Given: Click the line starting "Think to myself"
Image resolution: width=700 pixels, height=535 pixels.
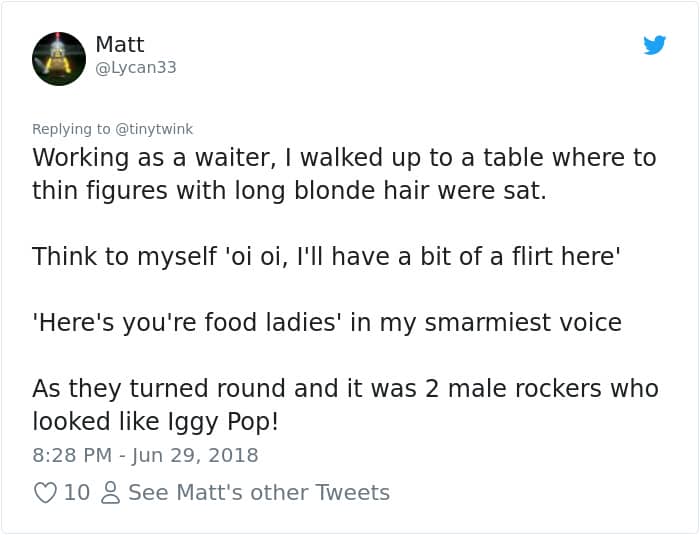Looking at the screenshot, I should point(326,256).
